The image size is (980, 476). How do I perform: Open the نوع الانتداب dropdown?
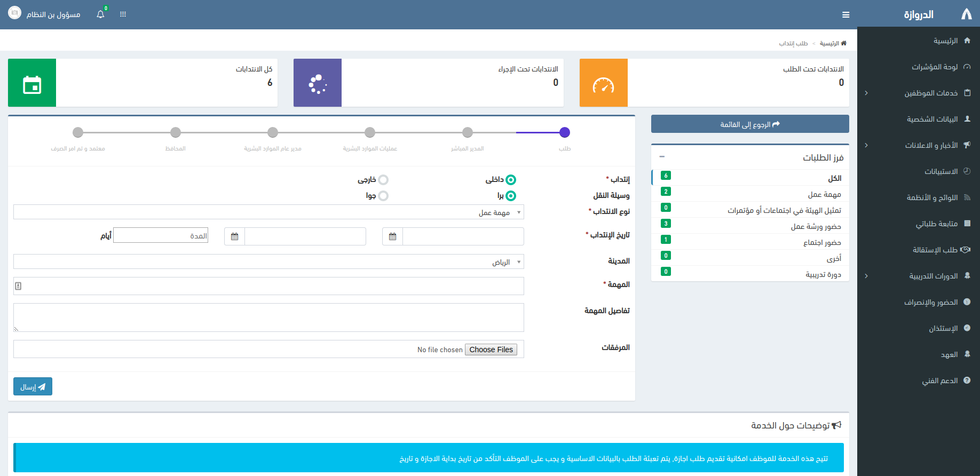tap(268, 212)
